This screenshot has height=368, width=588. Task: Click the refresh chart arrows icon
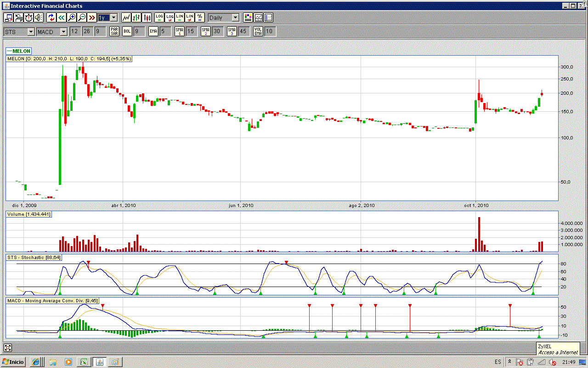tap(51, 17)
